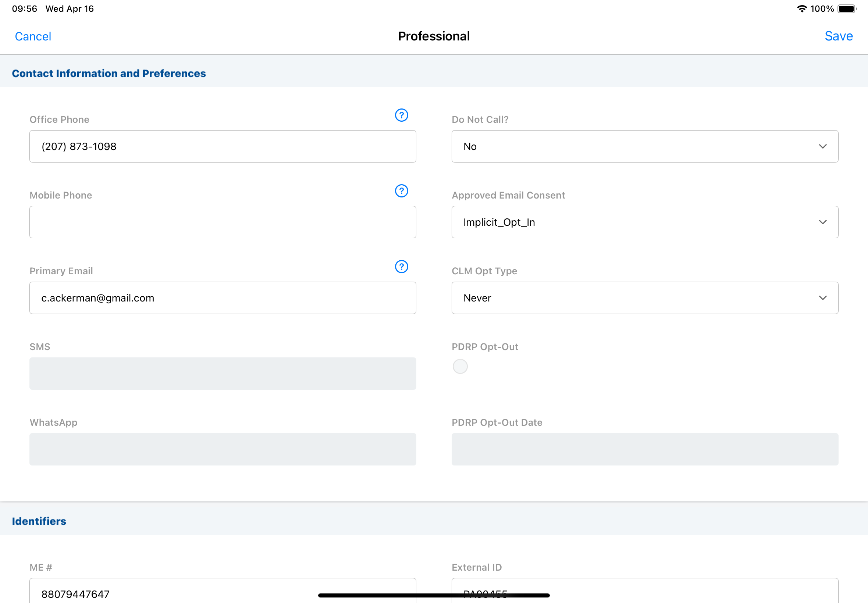Viewport: 868px width, 603px height.
Task: Open the CLM Opt Type dropdown
Action: point(645,298)
